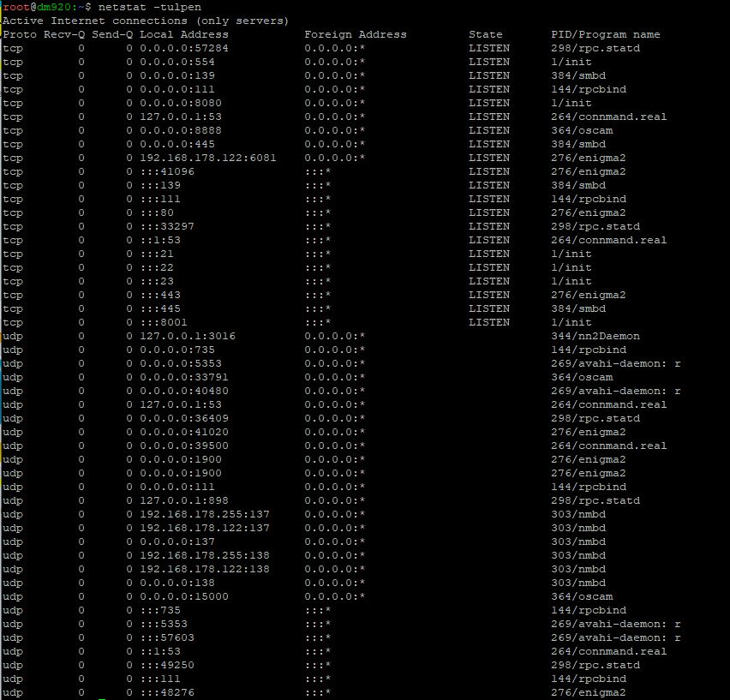Select the 0.0.0.0:15000 udp address
This screenshot has width=730, height=700.
184,596
